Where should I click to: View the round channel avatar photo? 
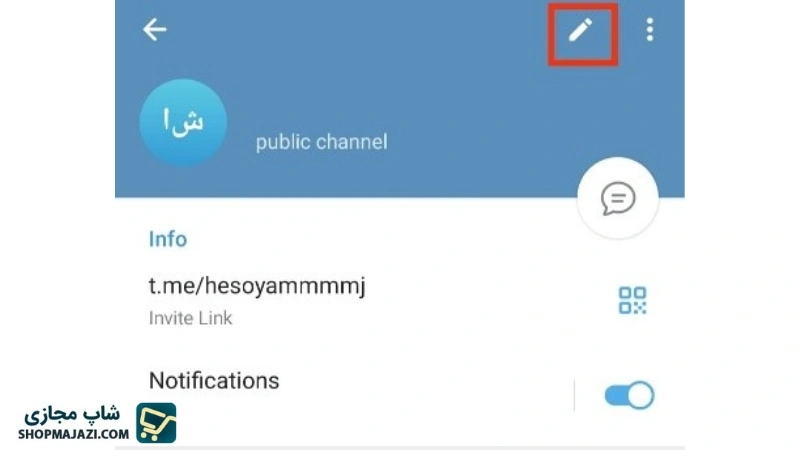coord(183,122)
